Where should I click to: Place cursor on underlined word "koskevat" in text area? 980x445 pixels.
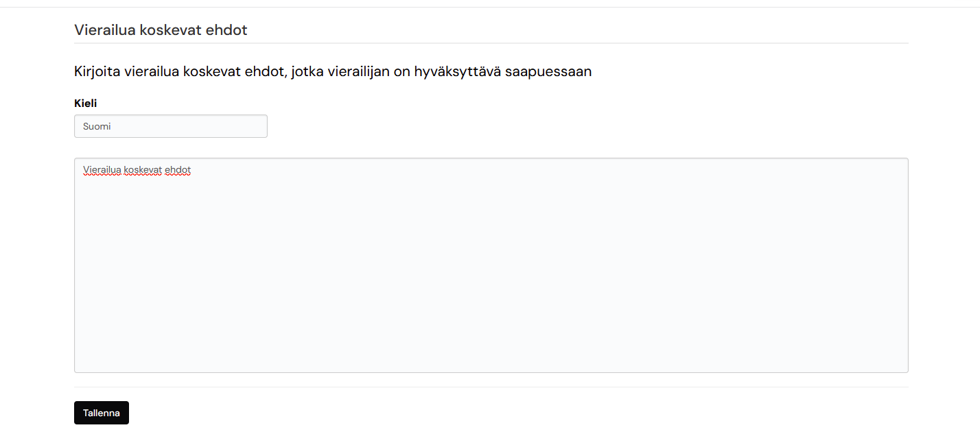(143, 169)
